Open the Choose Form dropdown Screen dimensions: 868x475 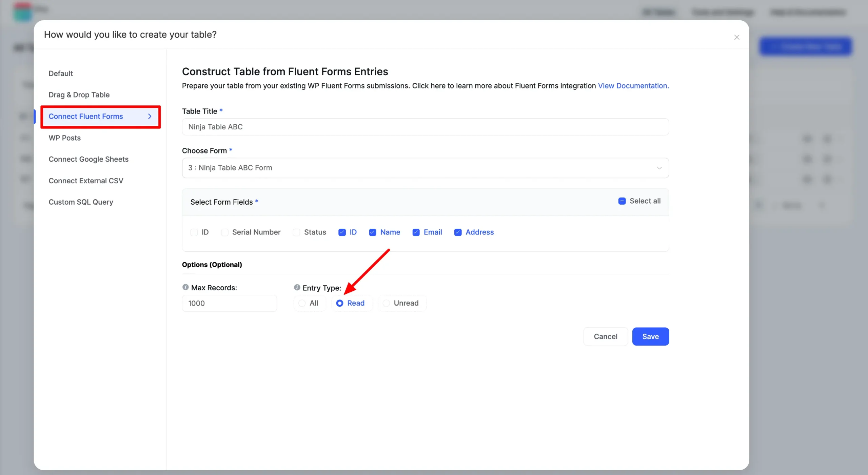tap(425, 168)
